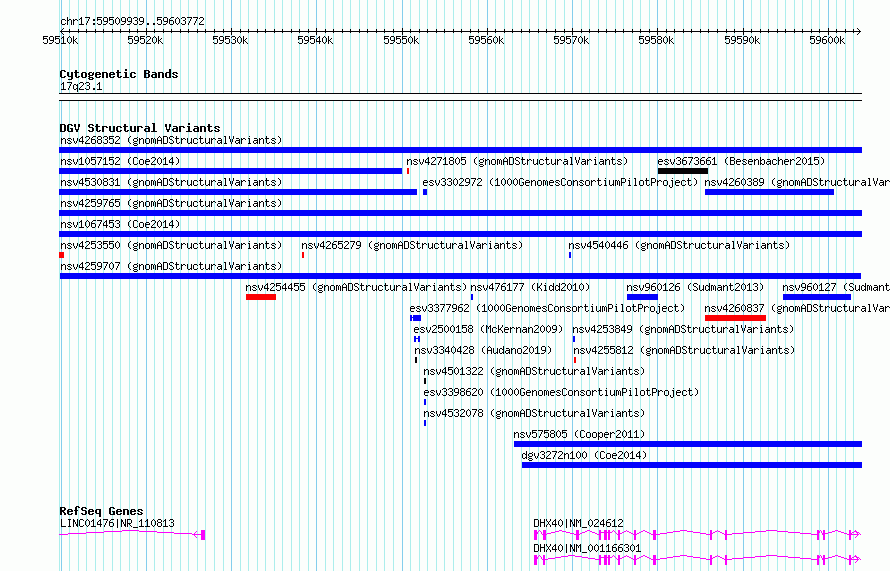Click the blue nsv960126 variant bar
The width and height of the screenshot is (890, 571).
[x=643, y=297]
